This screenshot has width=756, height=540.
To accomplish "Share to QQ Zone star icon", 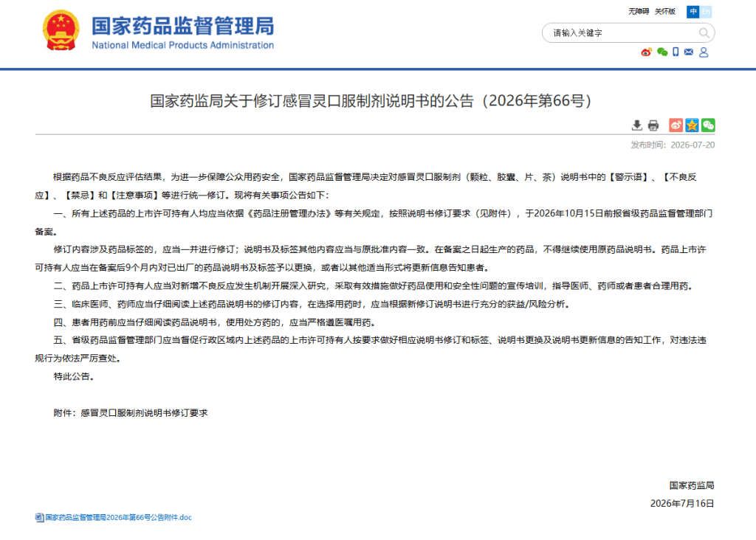I will (x=692, y=125).
